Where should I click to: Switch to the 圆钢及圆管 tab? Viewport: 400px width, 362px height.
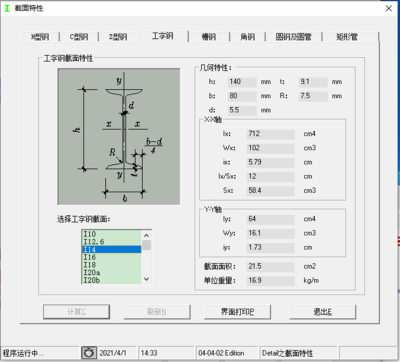point(293,37)
